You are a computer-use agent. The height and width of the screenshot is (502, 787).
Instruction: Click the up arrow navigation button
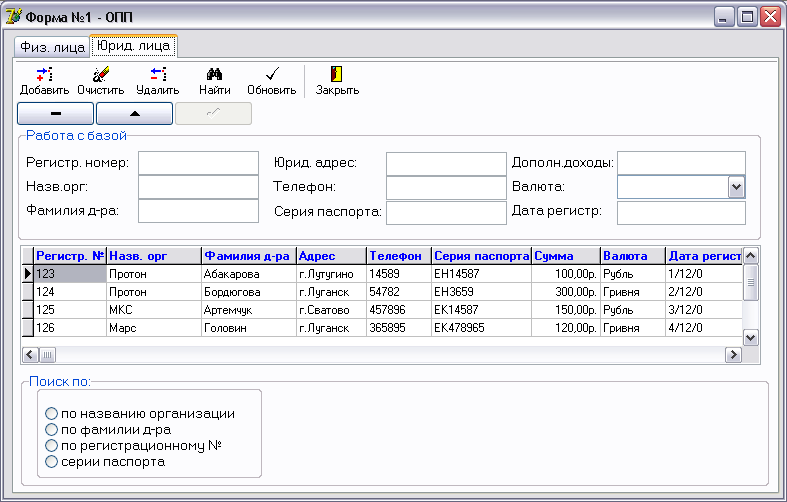pyautogui.click(x=135, y=113)
